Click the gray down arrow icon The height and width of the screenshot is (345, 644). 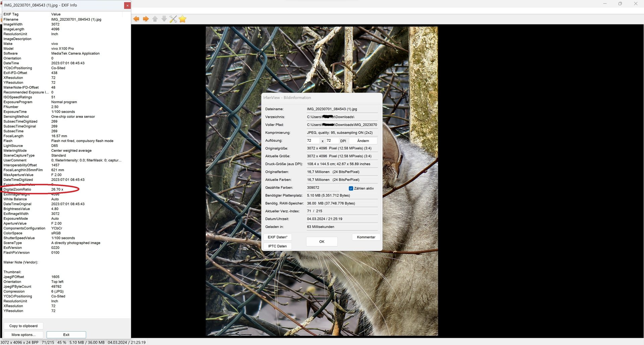pyautogui.click(x=164, y=19)
